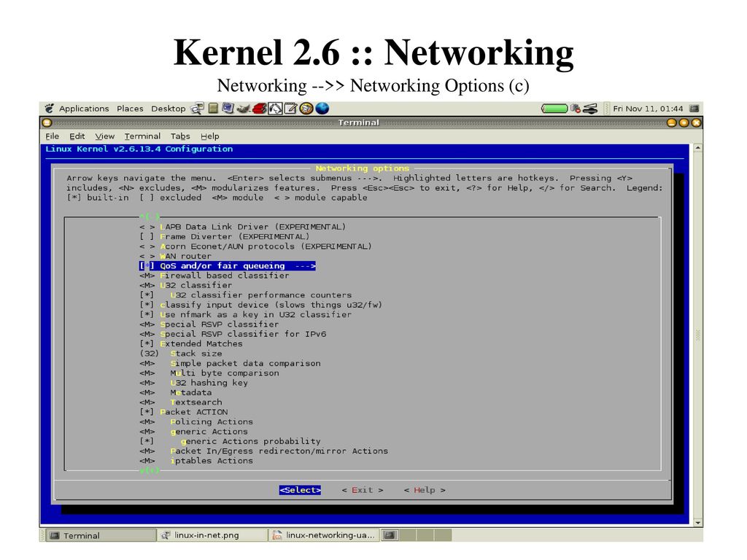Image resolution: width=747 pixels, height=560 pixels.
Task: Click the first computer-screens launcher after Desktop
Action: point(197,109)
